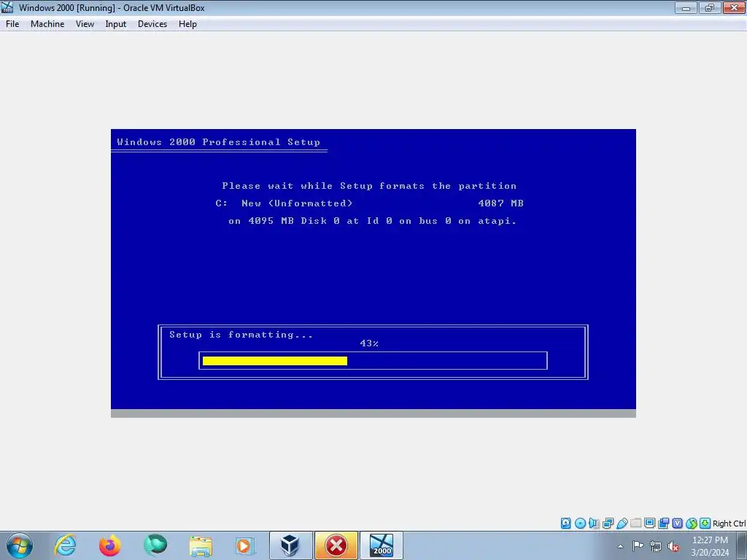Restore down the VirtualBox window
The width and height of the screenshot is (747, 560).
click(710, 7)
